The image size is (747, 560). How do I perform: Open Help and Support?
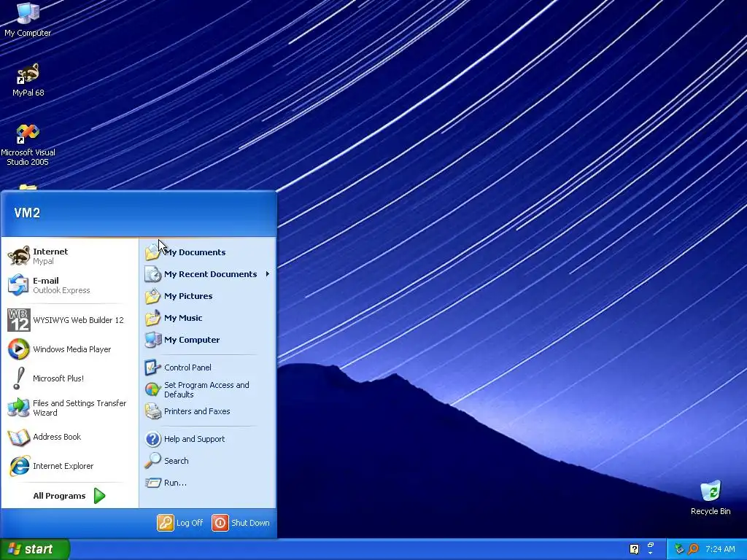click(x=208, y=439)
